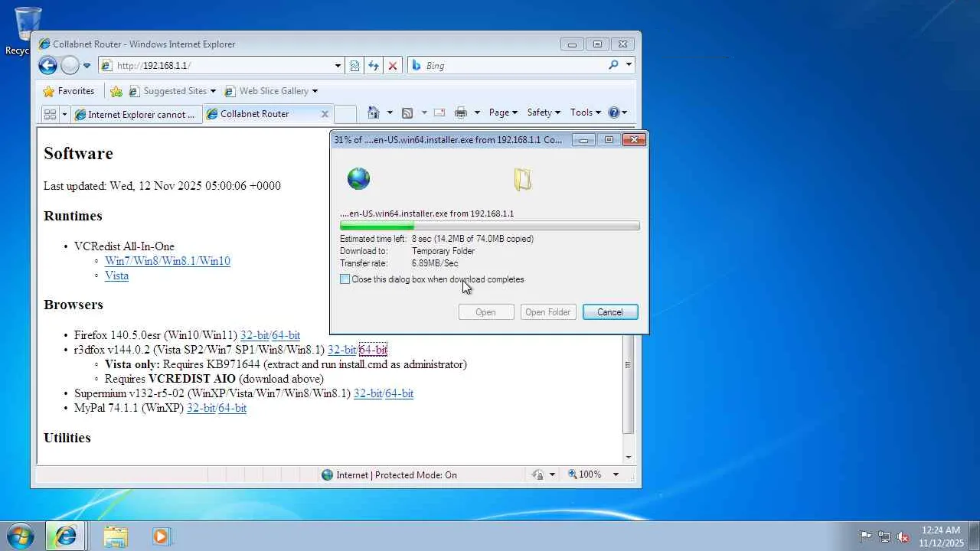
Task: Refresh the page with the Refresh icon
Action: (x=374, y=66)
